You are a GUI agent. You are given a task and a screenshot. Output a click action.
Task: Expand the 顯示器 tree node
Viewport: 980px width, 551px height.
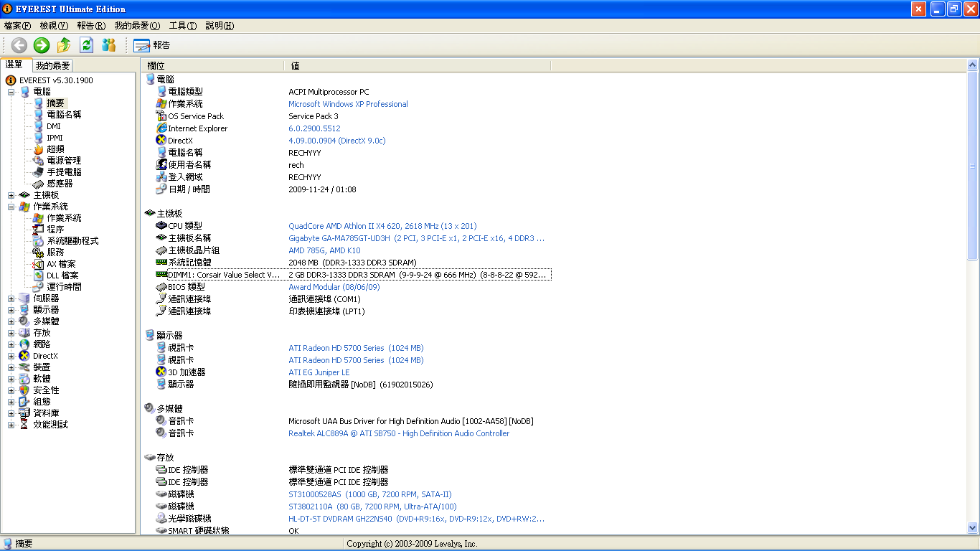11,310
